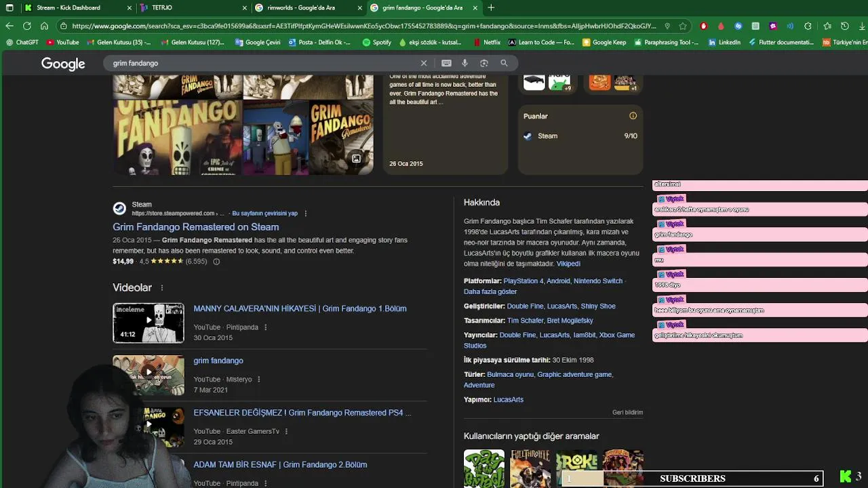Focus the grim fandango search field
This screenshot has height=488, width=868.
(x=264, y=63)
